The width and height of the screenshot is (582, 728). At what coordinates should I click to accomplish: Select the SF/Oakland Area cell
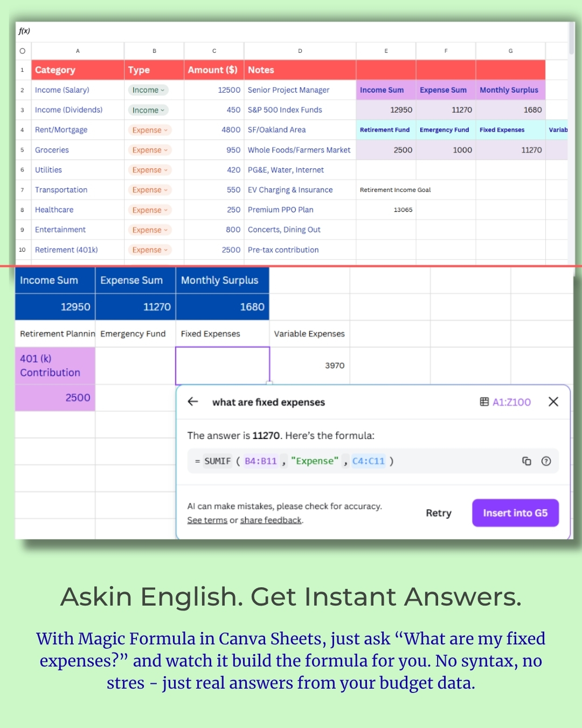300,130
